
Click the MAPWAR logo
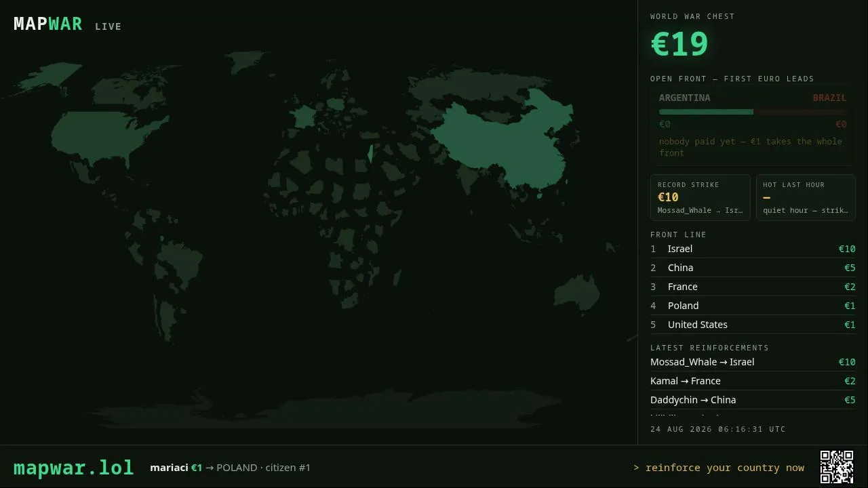[x=48, y=24]
